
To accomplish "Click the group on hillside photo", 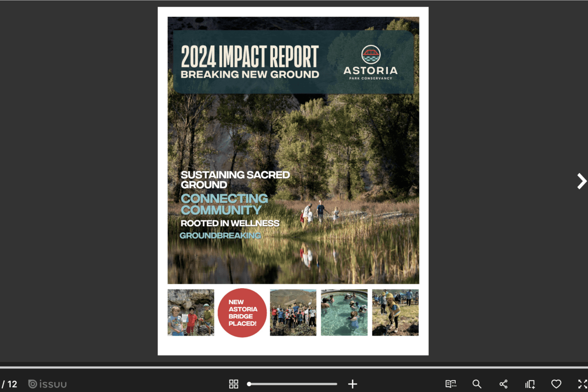I will (293, 313).
